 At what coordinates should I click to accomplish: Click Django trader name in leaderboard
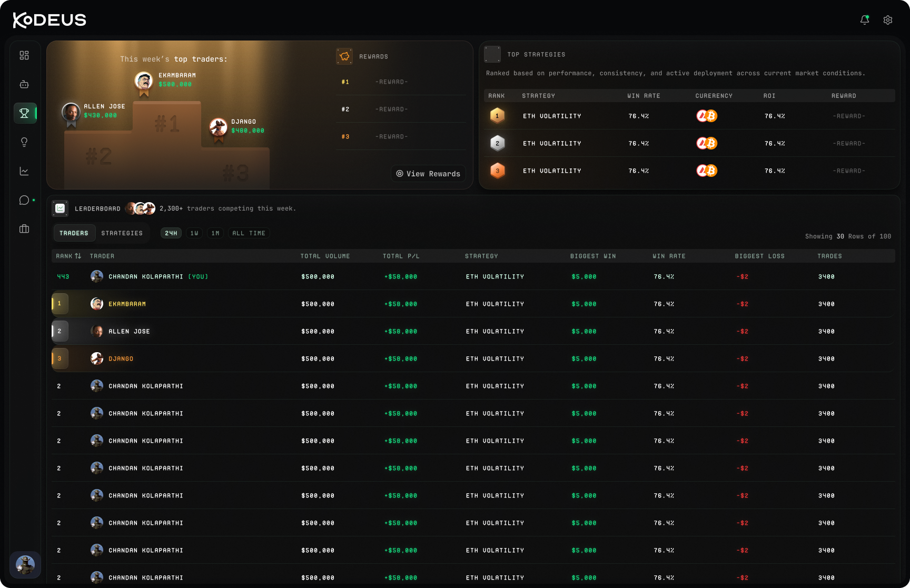click(x=121, y=359)
